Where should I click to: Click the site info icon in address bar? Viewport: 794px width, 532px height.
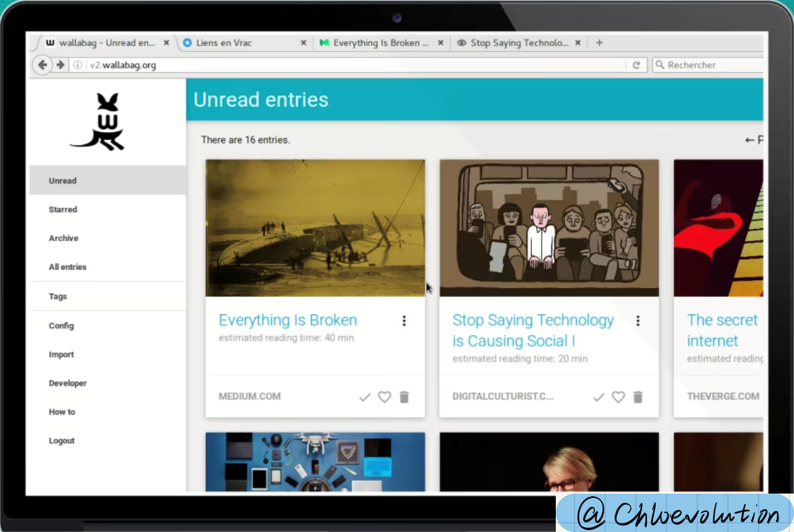[x=78, y=65]
